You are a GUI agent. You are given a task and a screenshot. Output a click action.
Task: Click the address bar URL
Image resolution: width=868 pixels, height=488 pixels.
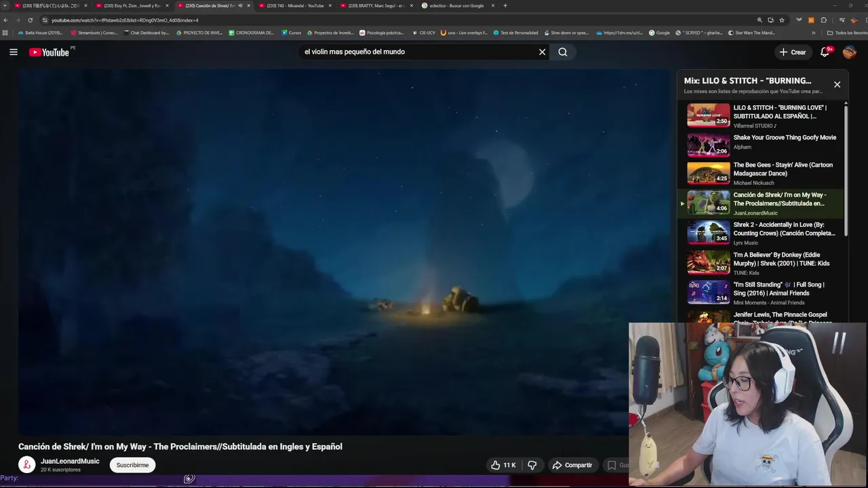pos(125,20)
